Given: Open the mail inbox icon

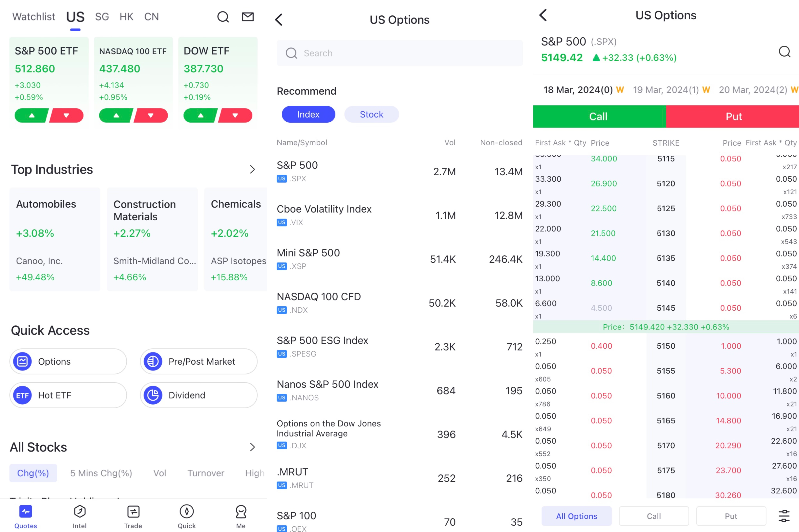Looking at the screenshot, I should pos(248,17).
